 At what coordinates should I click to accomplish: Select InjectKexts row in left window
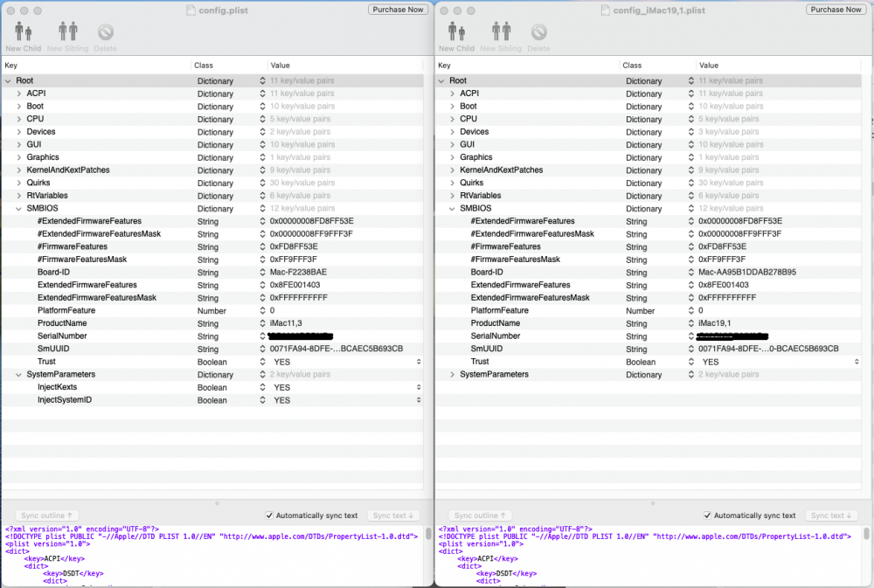(x=212, y=387)
